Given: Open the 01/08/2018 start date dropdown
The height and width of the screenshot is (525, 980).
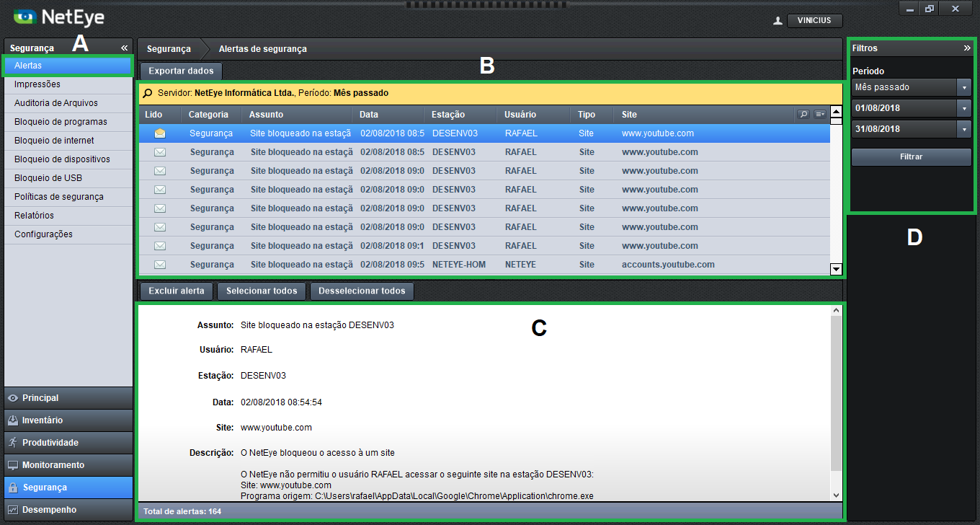Looking at the screenshot, I should [x=964, y=108].
